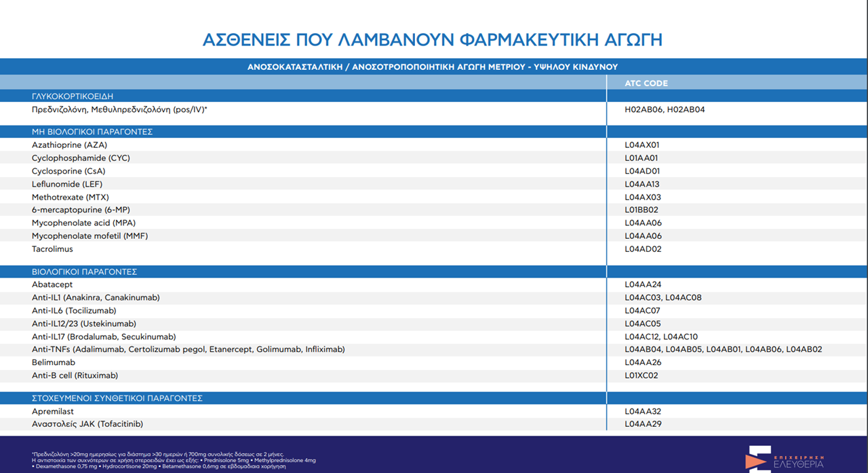Image resolution: width=868 pixels, height=473 pixels.
Task: Click ATC code L01XC02
Action: pyautogui.click(x=642, y=376)
